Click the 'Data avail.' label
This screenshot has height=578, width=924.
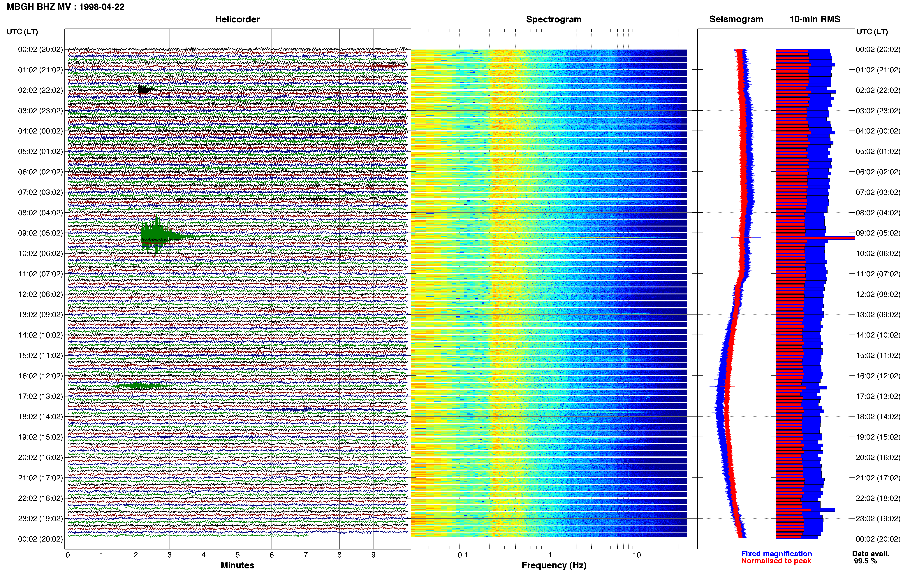point(870,554)
